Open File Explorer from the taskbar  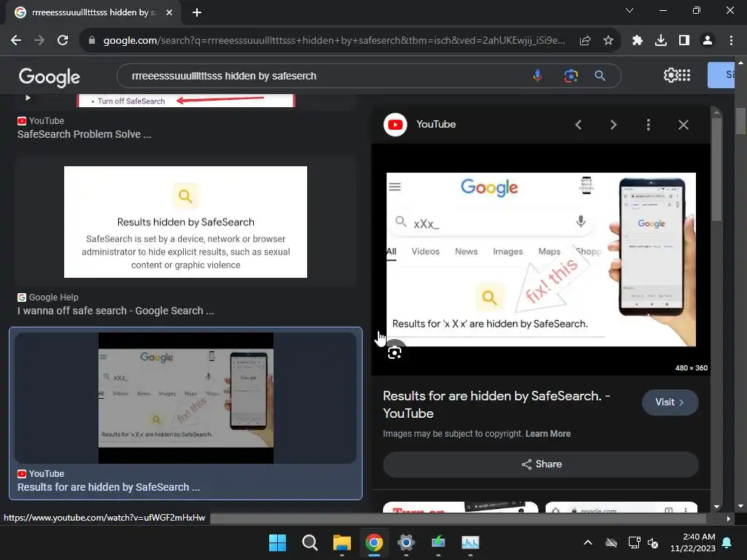pos(341,542)
